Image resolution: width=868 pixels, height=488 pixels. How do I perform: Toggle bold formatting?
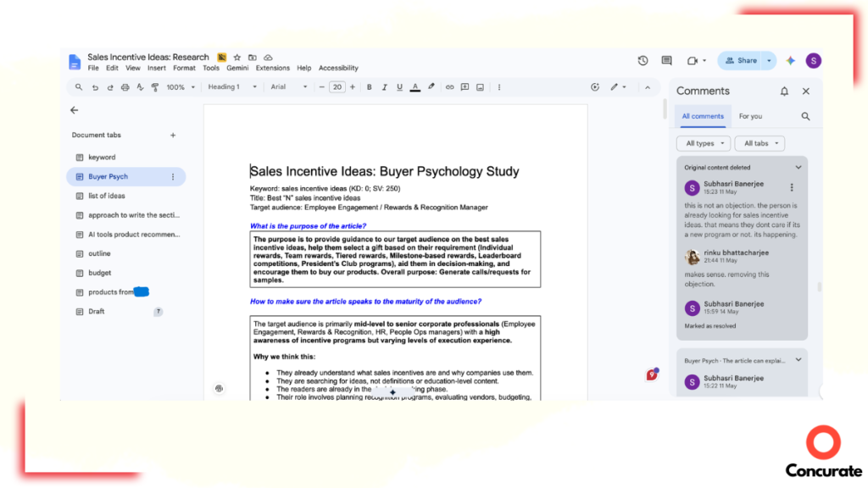[x=370, y=87]
